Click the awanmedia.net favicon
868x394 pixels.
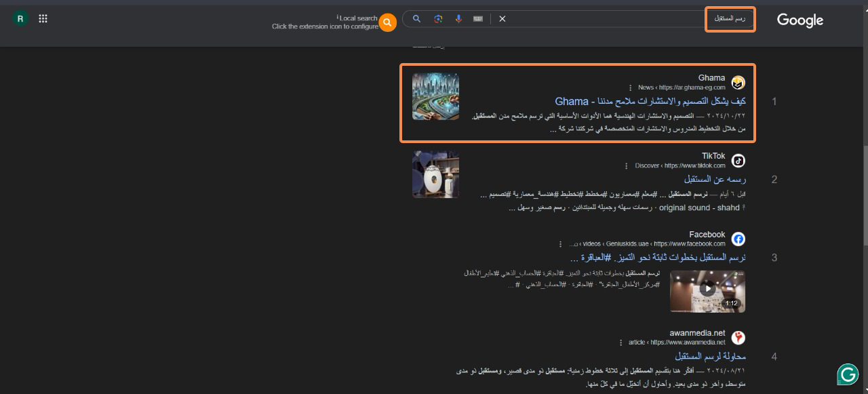738,338
